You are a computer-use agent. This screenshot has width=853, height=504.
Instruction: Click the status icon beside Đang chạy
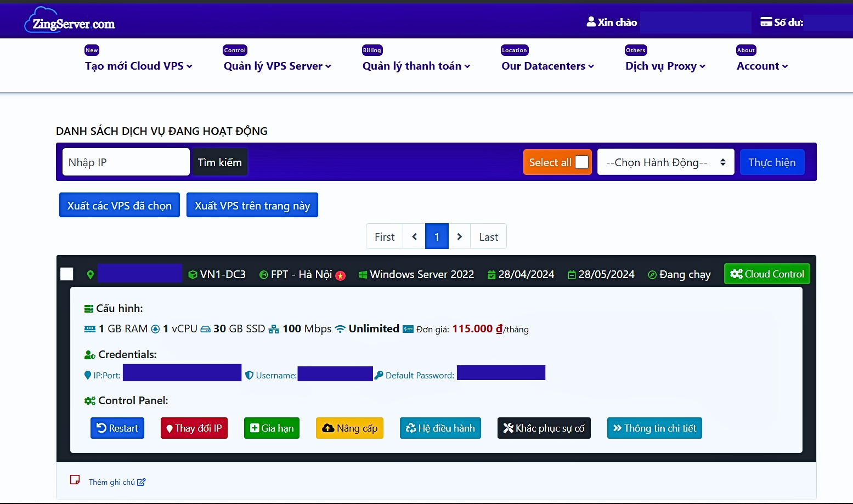click(x=652, y=275)
